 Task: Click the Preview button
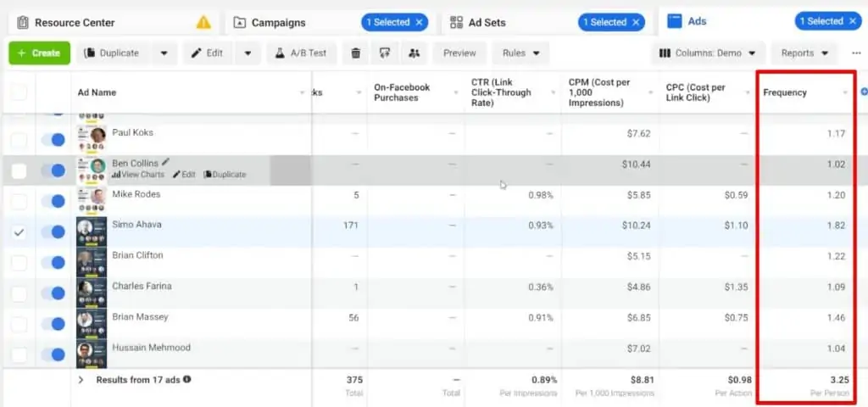pos(459,53)
